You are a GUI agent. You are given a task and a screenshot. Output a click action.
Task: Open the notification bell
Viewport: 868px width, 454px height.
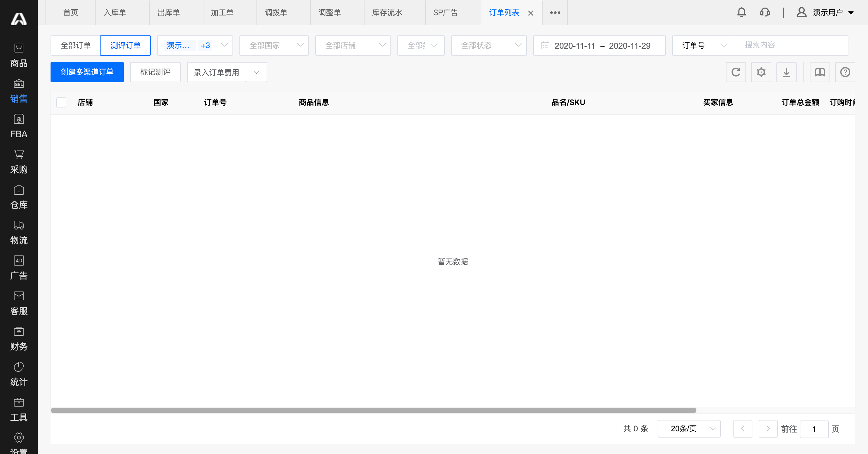click(x=741, y=12)
